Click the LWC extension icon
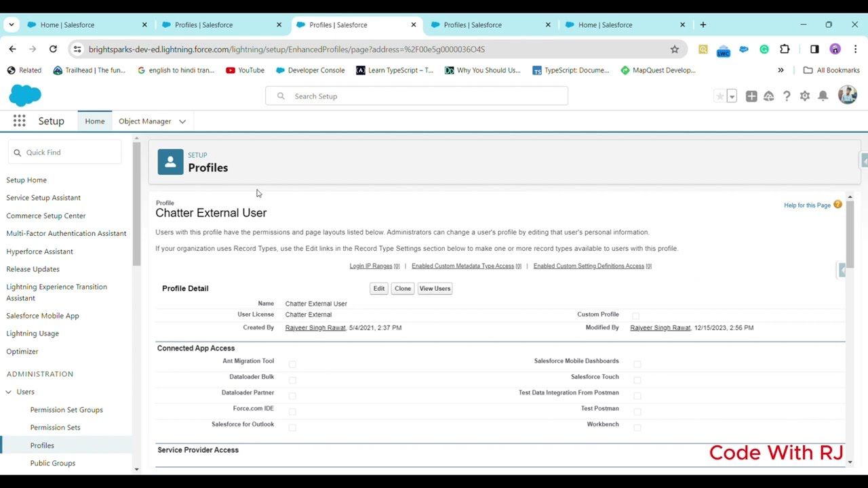Screen dimensions: 868x488 pyautogui.click(x=724, y=49)
